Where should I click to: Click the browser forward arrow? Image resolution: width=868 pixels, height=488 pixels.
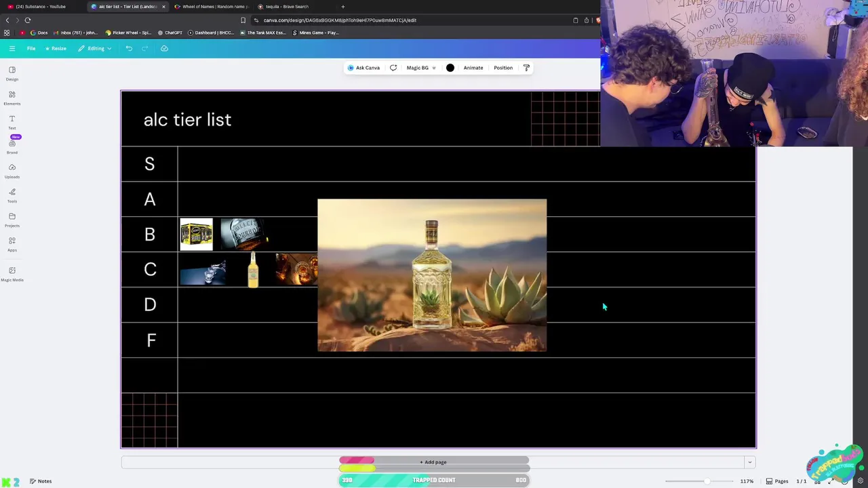click(x=18, y=20)
